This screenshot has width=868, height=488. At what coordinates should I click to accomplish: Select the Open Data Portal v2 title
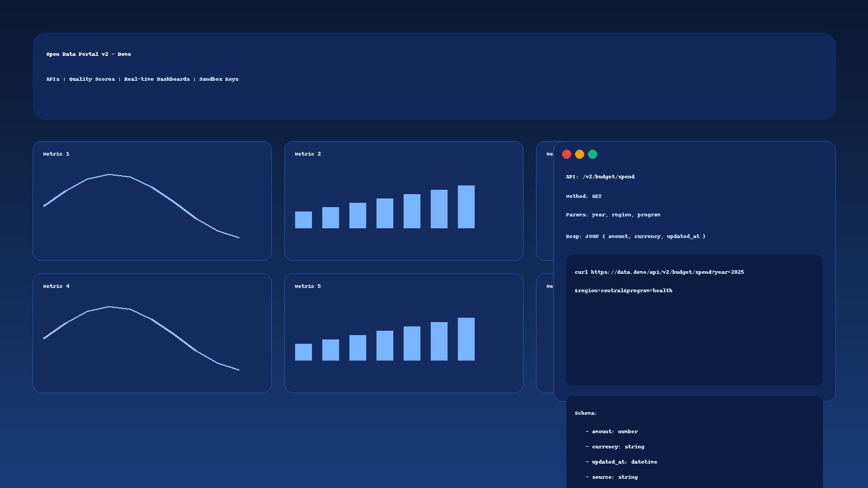coord(88,54)
